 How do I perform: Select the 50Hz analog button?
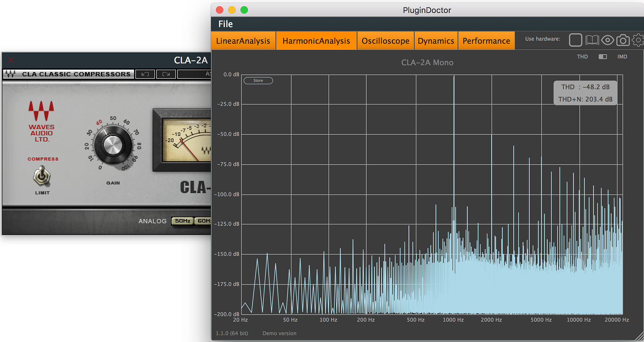(x=182, y=221)
